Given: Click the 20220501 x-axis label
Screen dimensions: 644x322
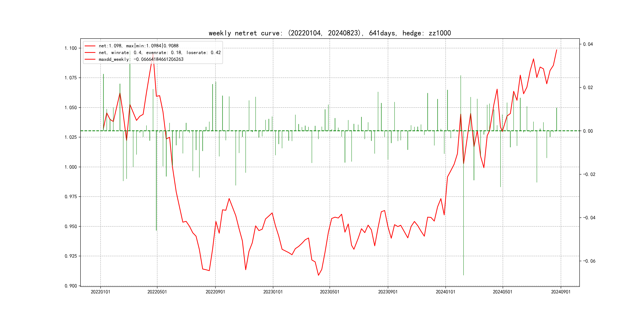Looking at the screenshot, I should (x=157, y=292).
